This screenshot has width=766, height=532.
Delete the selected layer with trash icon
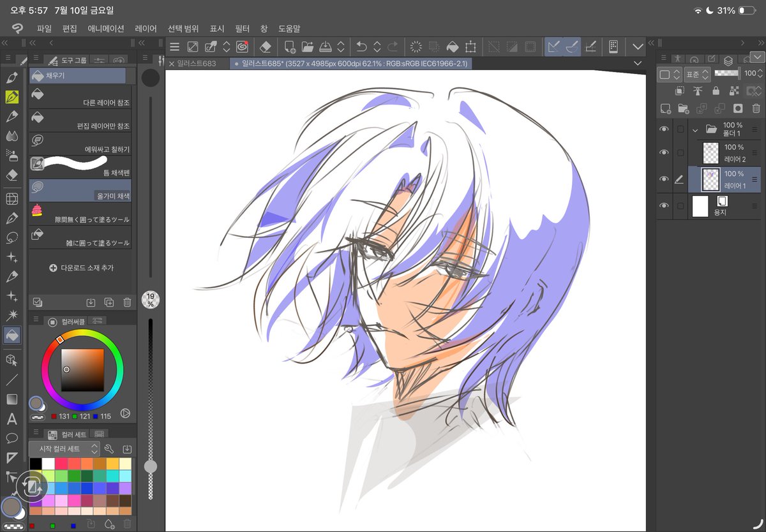point(756,108)
